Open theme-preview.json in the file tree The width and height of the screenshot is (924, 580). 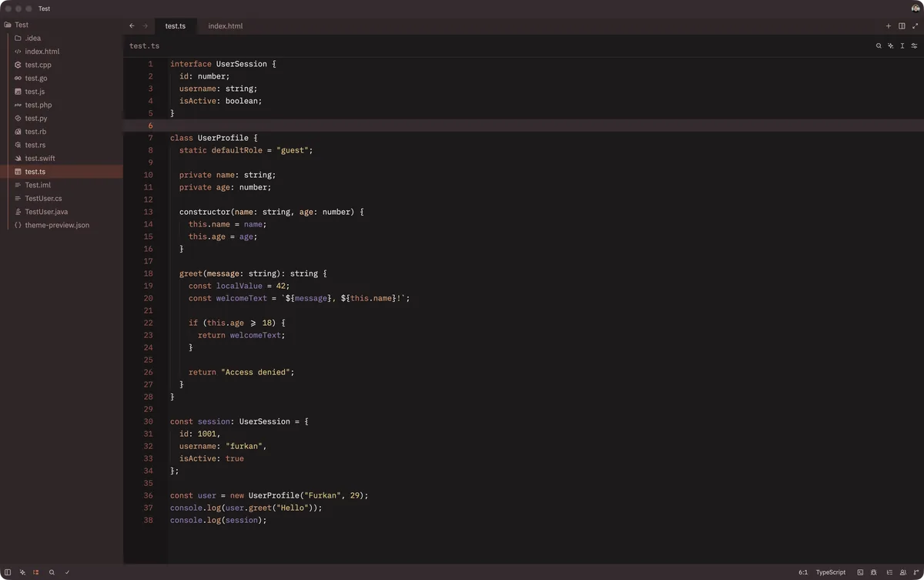point(62,225)
